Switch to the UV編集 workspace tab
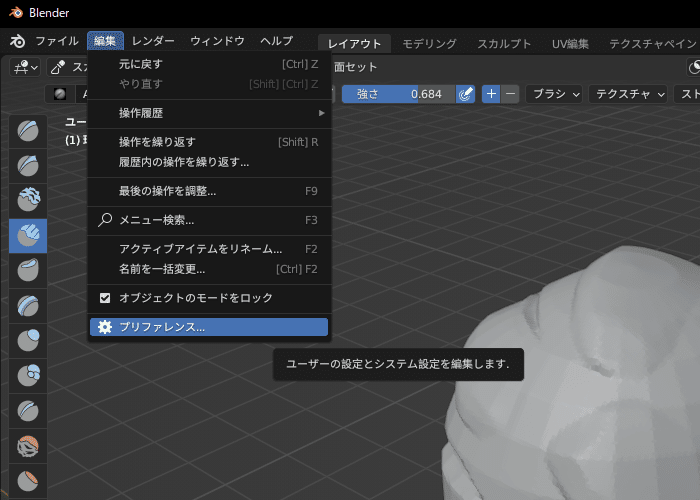The image size is (700, 500). tap(570, 44)
